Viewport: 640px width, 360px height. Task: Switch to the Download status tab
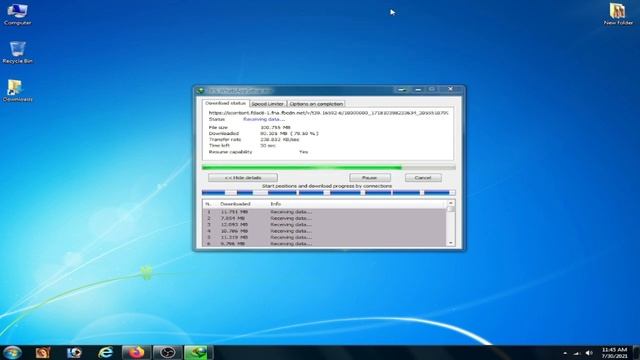225,103
